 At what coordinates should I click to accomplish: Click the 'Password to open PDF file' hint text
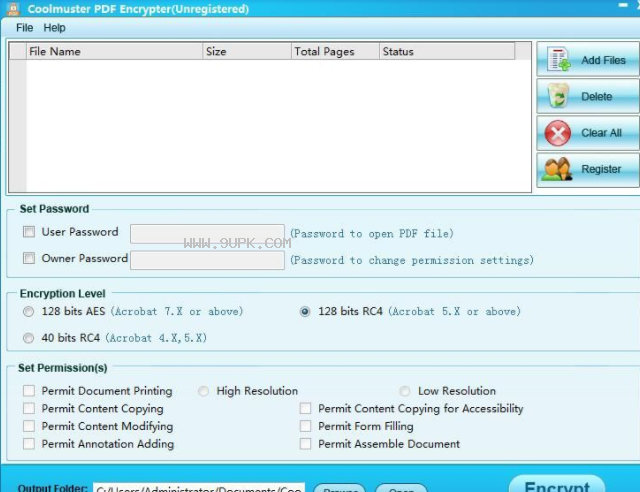pos(371,234)
